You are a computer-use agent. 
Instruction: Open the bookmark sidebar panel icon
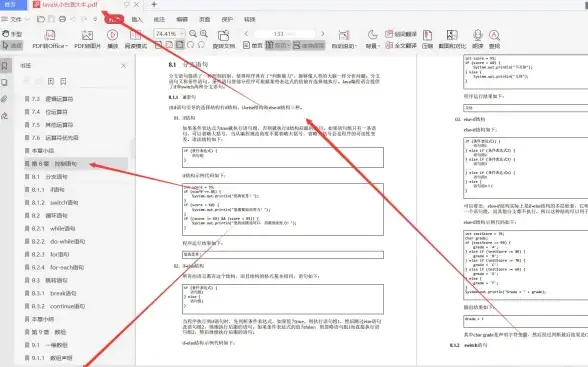[x=5, y=66]
